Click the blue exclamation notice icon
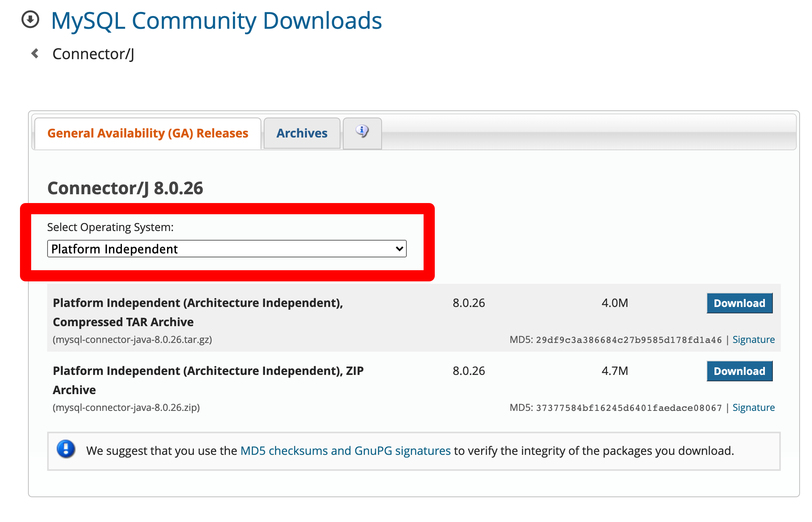The height and width of the screenshot is (522, 812). point(66,449)
